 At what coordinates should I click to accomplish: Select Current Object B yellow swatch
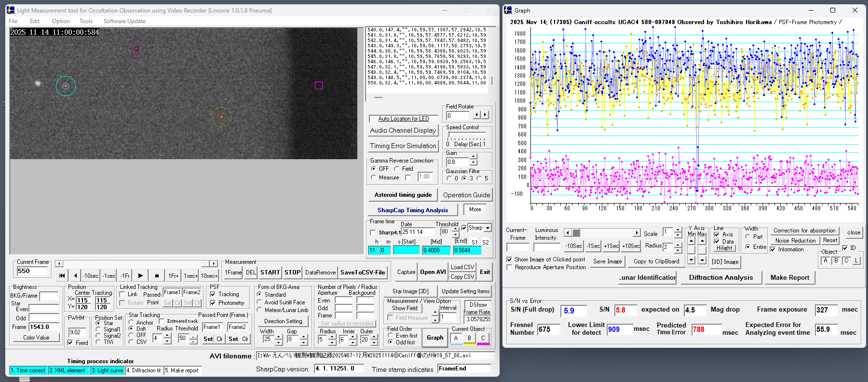469,339
